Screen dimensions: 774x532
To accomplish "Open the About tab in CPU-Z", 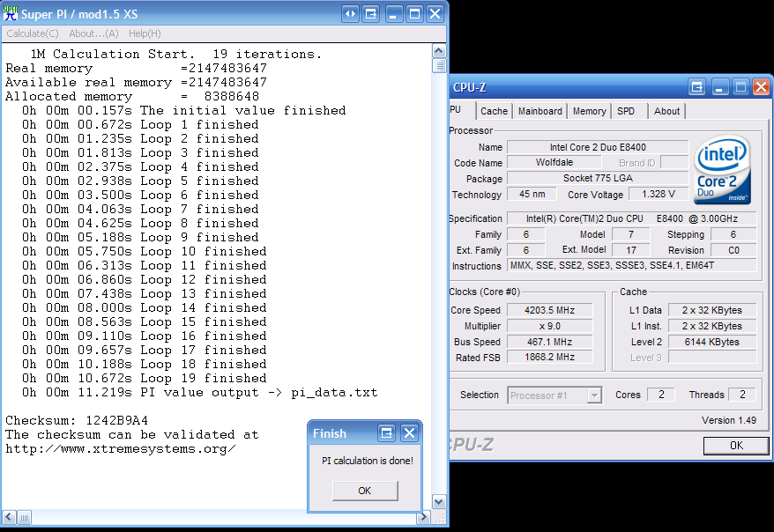I will click(666, 112).
